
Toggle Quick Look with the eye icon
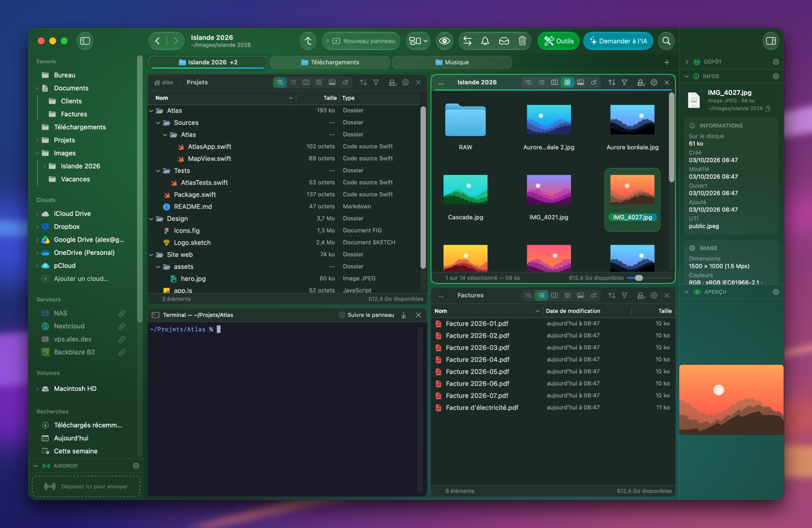point(445,41)
